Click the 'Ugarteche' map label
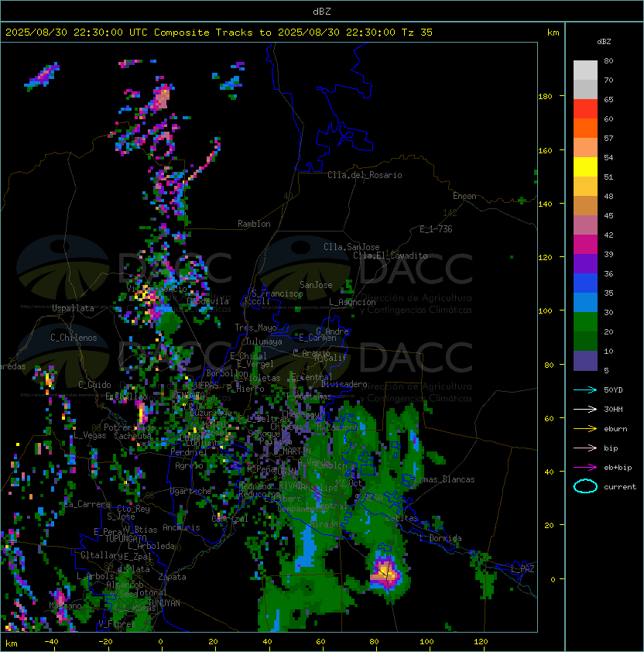The height and width of the screenshot is (652, 644). (x=191, y=492)
